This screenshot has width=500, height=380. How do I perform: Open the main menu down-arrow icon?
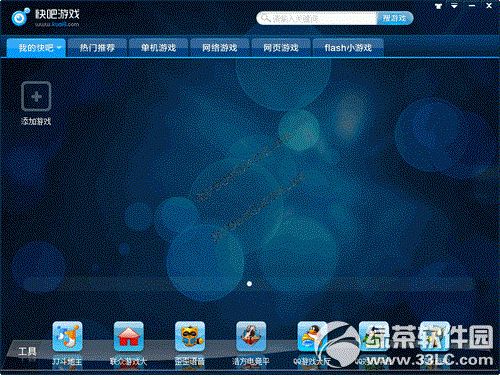click(x=454, y=6)
